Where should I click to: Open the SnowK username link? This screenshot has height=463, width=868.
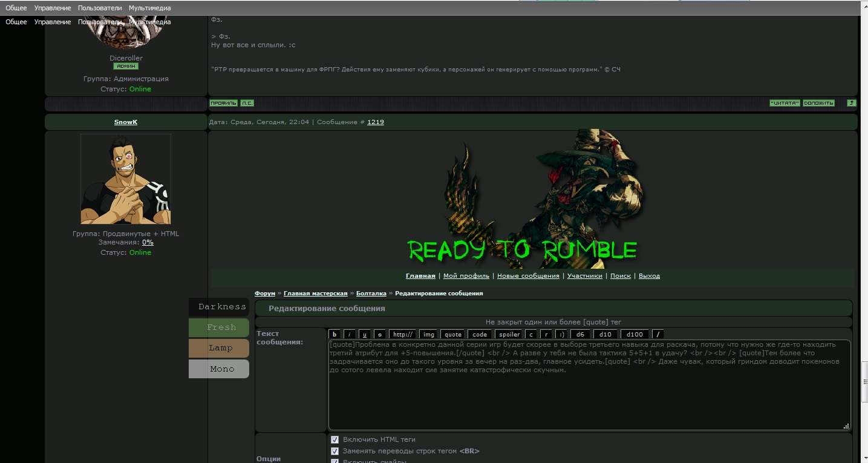click(126, 122)
